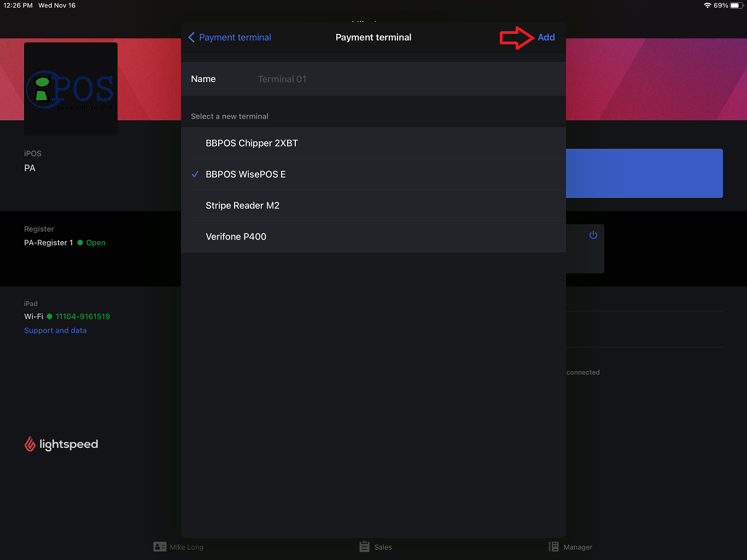Click the Wed Nov 16 date in status bar

click(x=57, y=5)
